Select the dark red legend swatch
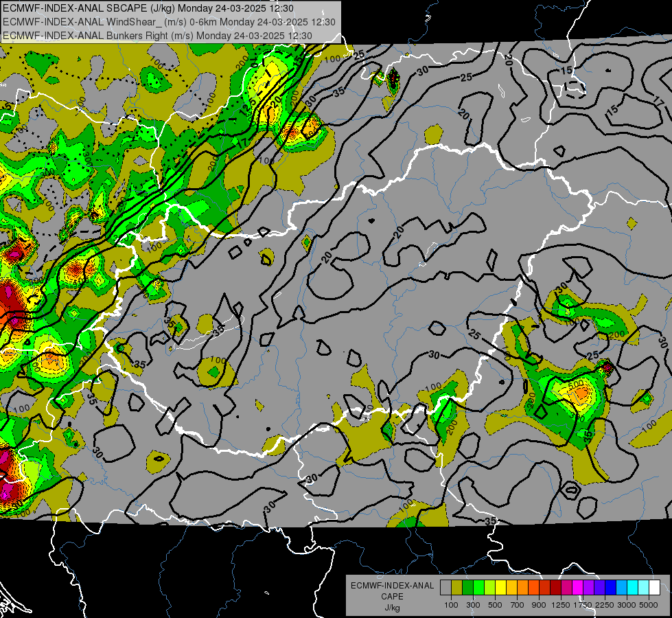This screenshot has height=618, width=672. [556, 588]
